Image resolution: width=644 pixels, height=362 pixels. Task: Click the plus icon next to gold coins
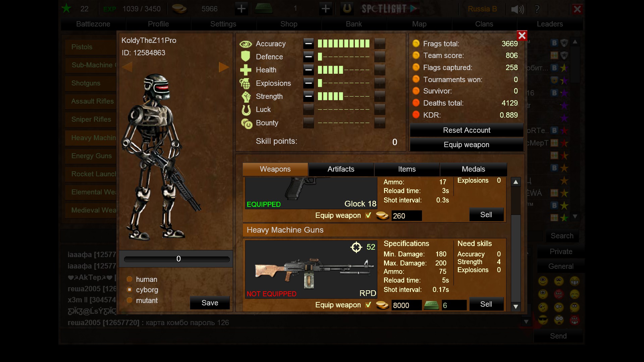click(x=241, y=9)
